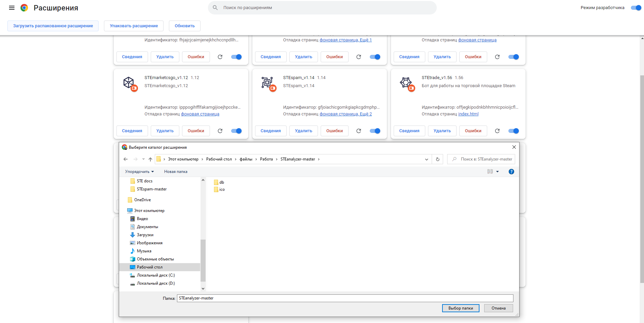Image resolution: width=644 pixels, height=323 pixels.
Task: Expand chevron after Работа in path
Action: point(277,159)
